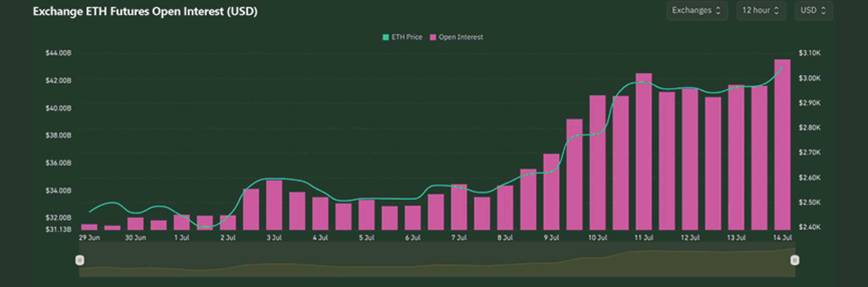Click the 8 Jul date label
Viewport: 868px width, 287px height.
[505, 238]
